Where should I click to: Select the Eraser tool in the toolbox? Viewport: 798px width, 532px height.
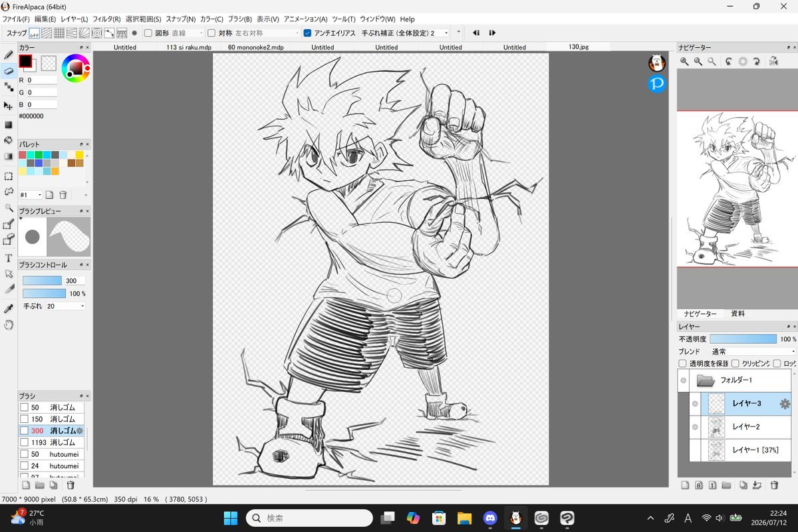(x=9, y=70)
